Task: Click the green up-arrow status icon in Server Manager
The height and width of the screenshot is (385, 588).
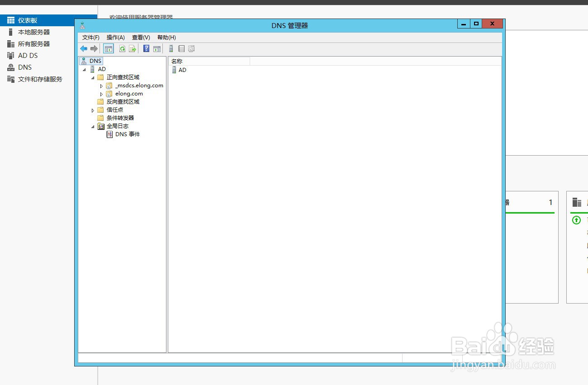Action: point(576,220)
